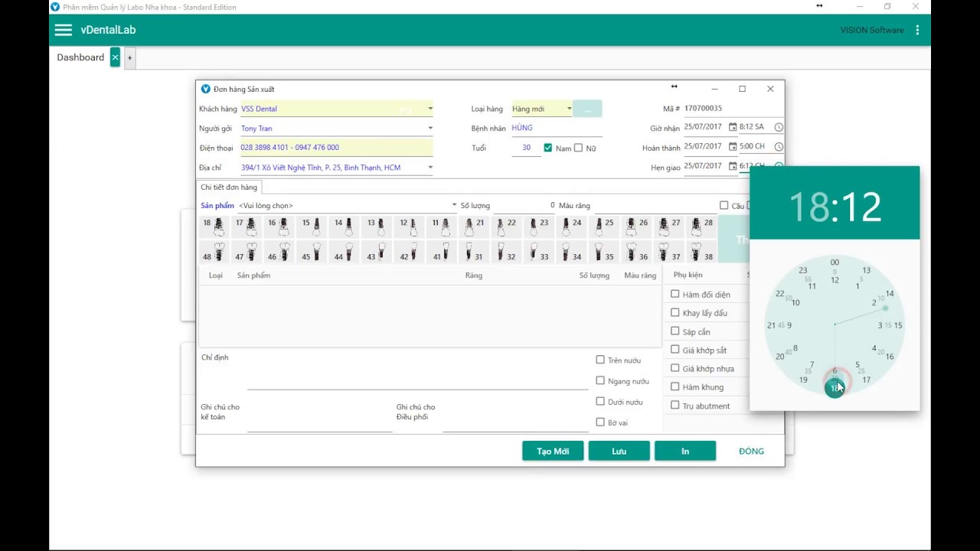Select tooth 15 in the chart

tap(312, 227)
